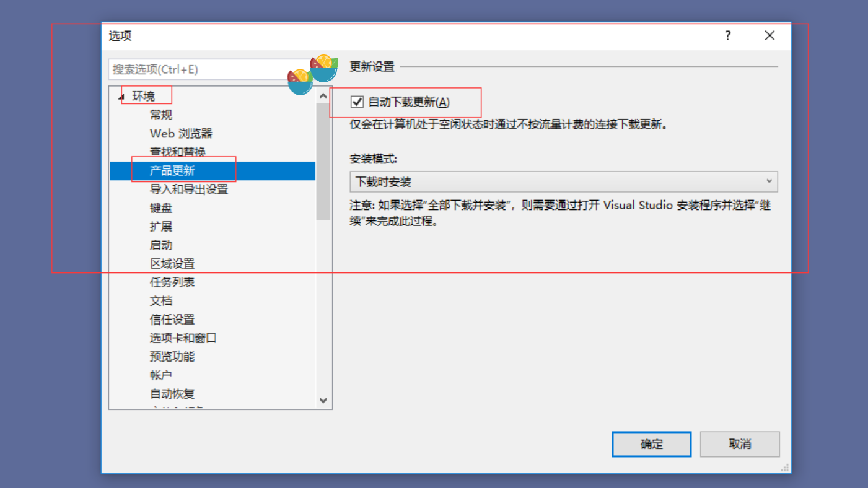
Task: Click the tree scrollbar down arrow
Action: pyautogui.click(x=323, y=401)
